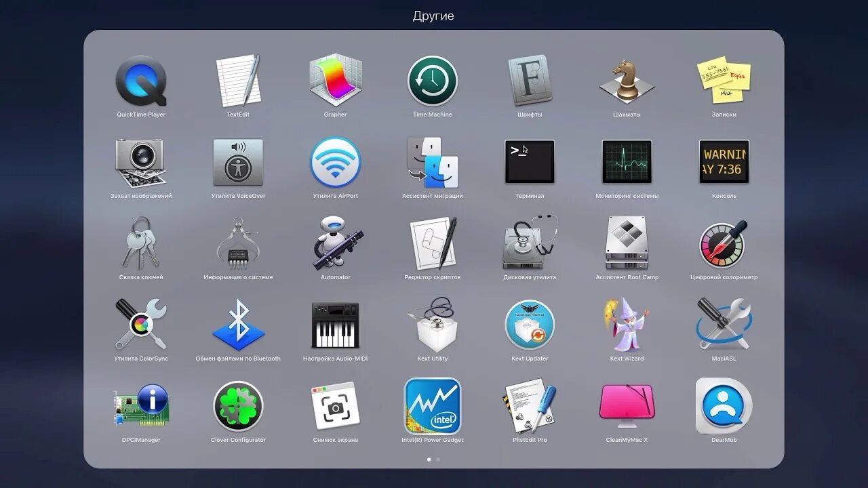Open the DearMob app
Image resolution: width=868 pixels, height=488 pixels.
click(x=724, y=406)
